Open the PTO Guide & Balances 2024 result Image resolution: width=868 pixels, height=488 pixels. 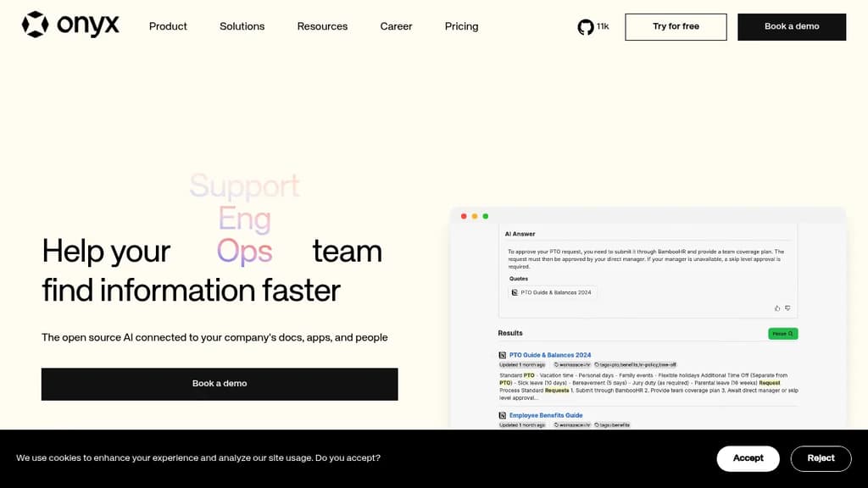pos(552,354)
